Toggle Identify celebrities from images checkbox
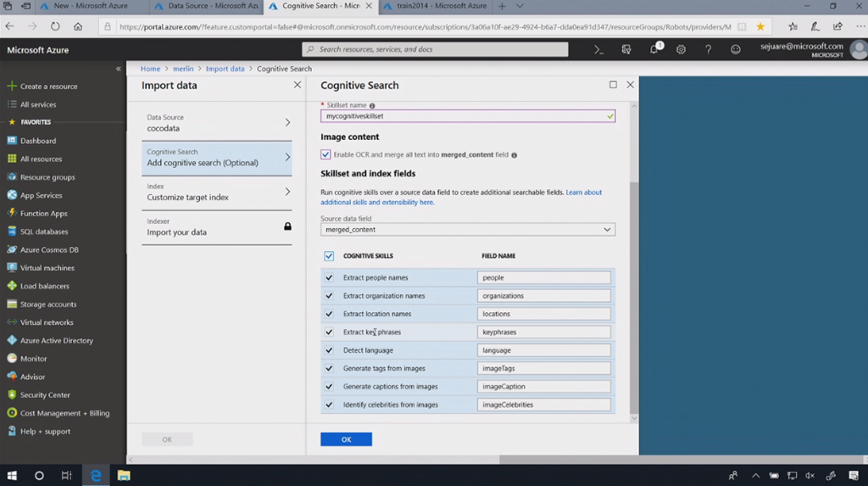Image resolution: width=868 pixels, height=486 pixels. [x=329, y=405]
